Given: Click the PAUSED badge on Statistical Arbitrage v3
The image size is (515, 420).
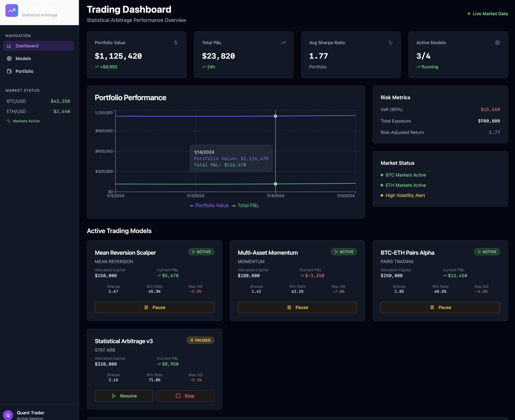Looking at the screenshot, I should [200, 340].
